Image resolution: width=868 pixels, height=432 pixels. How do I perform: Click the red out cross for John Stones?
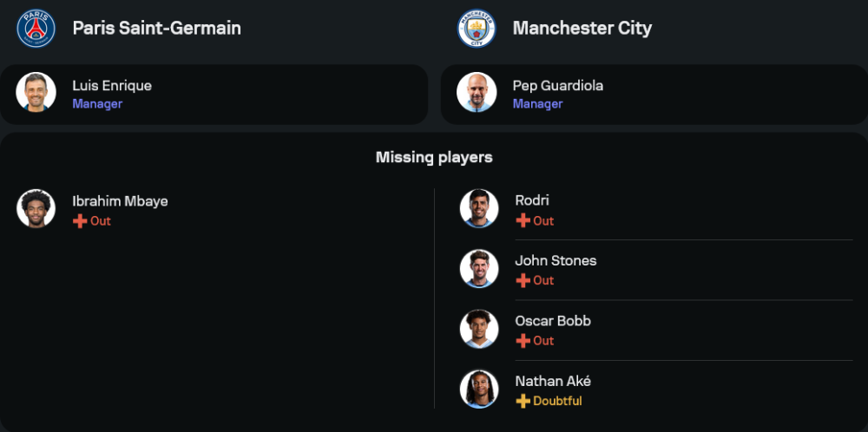click(x=523, y=281)
